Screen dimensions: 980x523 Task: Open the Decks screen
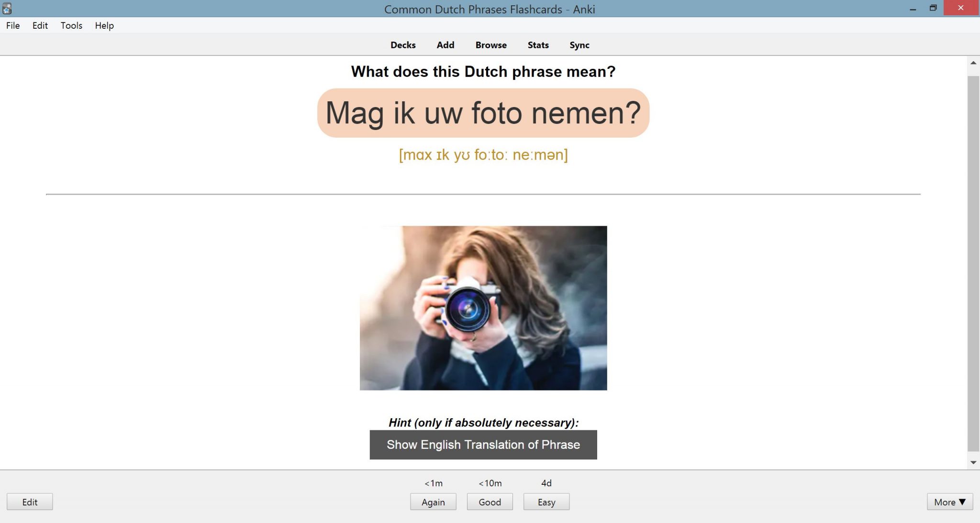point(403,44)
